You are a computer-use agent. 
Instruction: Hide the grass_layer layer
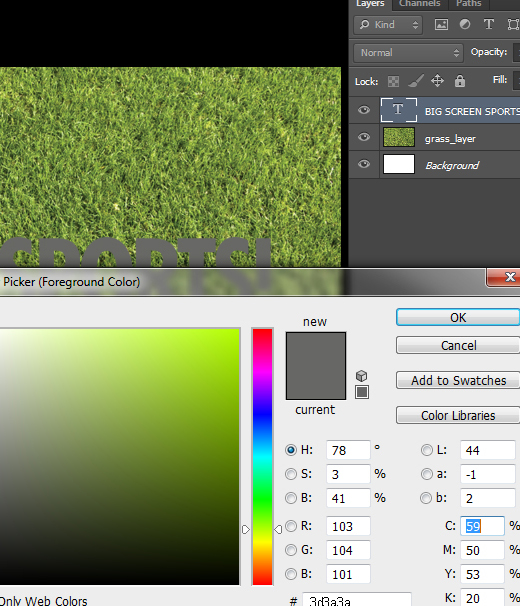pyautogui.click(x=363, y=137)
